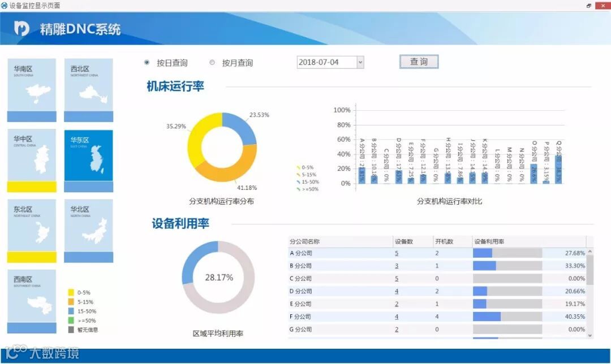Click the 15-50% entry in the pie legend
This screenshot has height=364, width=611.
click(308, 182)
